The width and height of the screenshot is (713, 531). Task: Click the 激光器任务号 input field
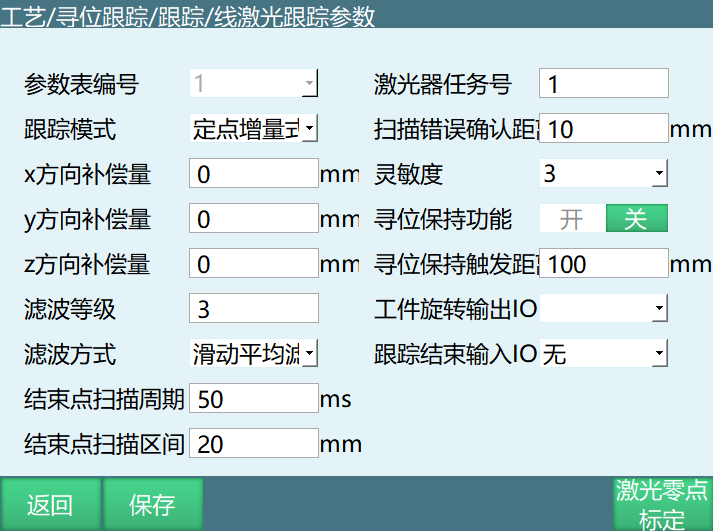click(x=603, y=84)
